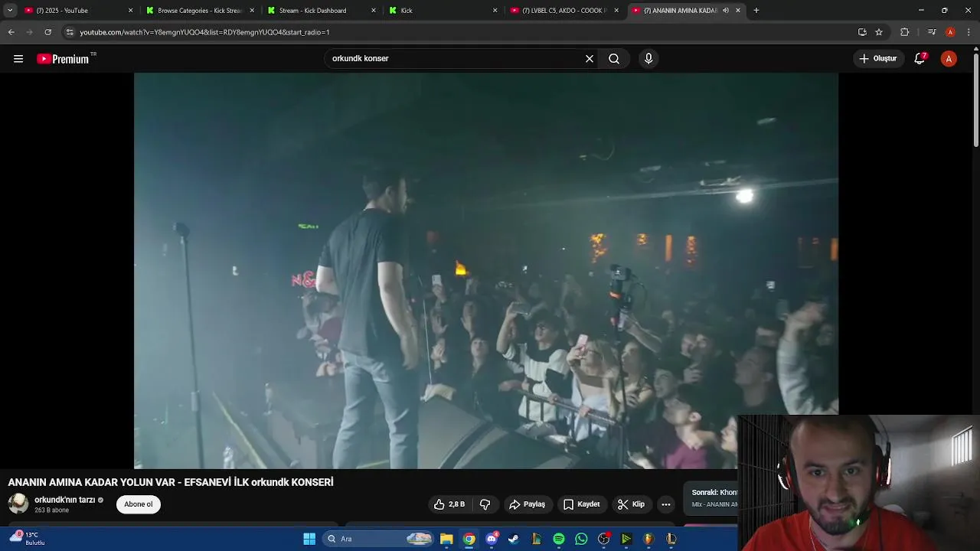This screenshot has width=980, height=551.
Task: Go to YouTube Premium home logo
Action: (64, 59)
